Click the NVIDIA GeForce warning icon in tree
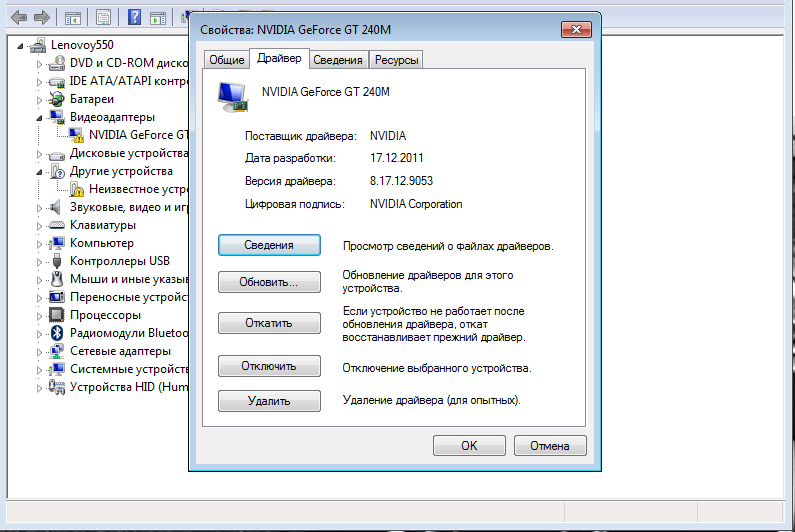The width and height of the screenshot is (795, 532). 76,135
